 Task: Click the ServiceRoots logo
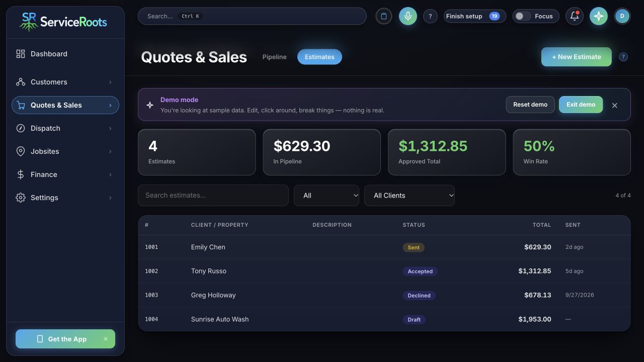(63, 22)
